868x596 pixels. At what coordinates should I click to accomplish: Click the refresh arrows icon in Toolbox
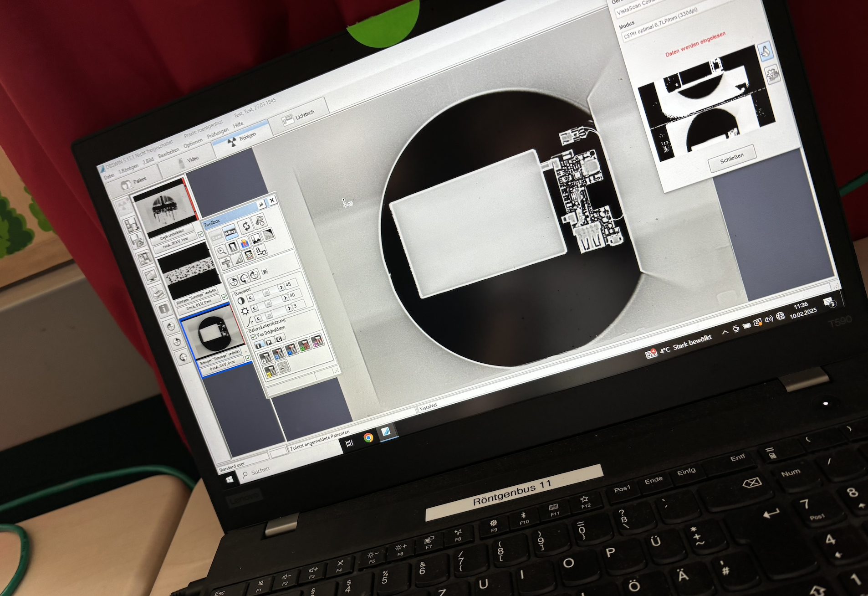coord(245,226)
